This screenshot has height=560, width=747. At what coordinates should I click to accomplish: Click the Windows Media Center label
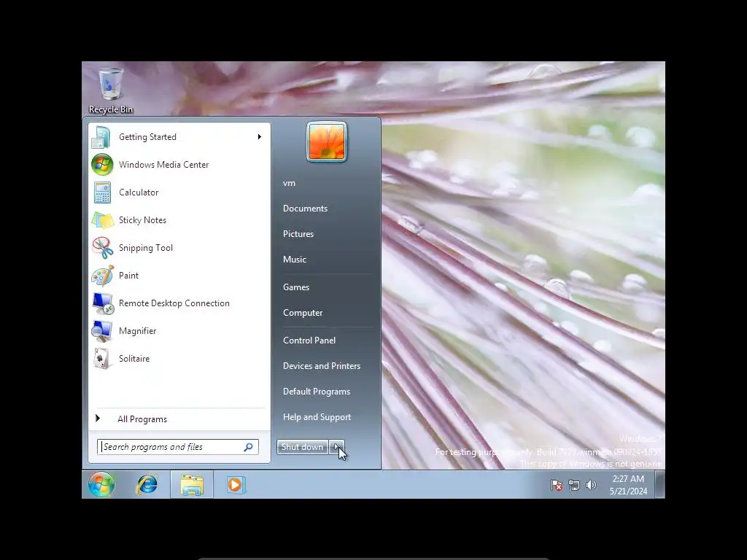[x=163, y=165]
